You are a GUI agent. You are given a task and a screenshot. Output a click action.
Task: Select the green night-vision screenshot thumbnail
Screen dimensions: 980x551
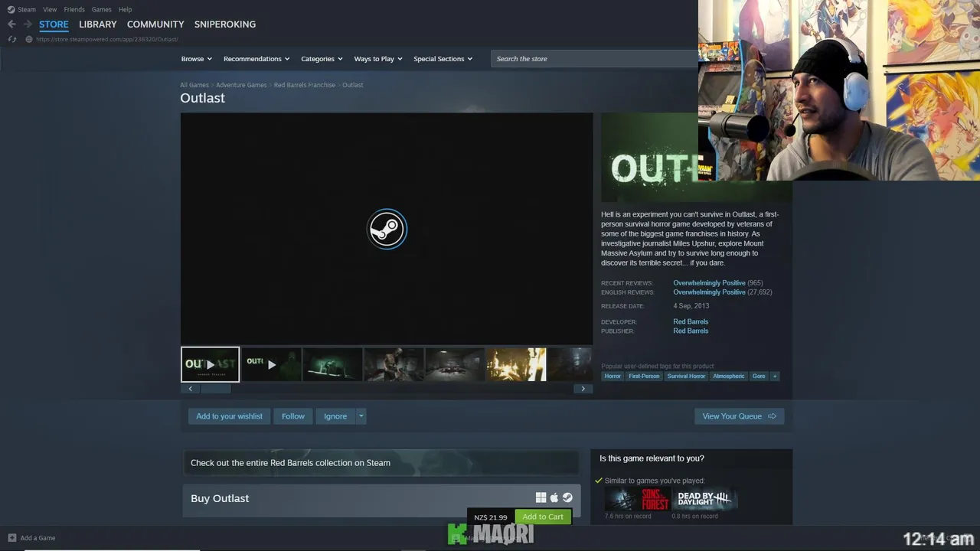click(x=332, y=364)
